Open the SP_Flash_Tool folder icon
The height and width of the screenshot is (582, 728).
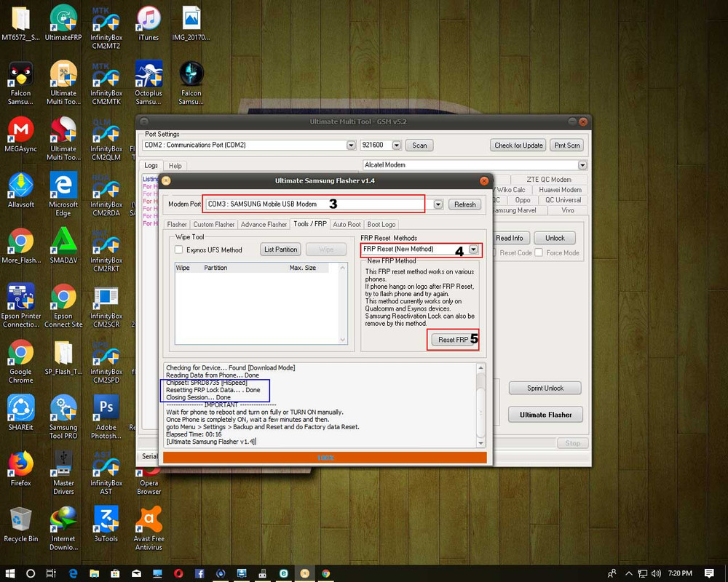(63, 356)
